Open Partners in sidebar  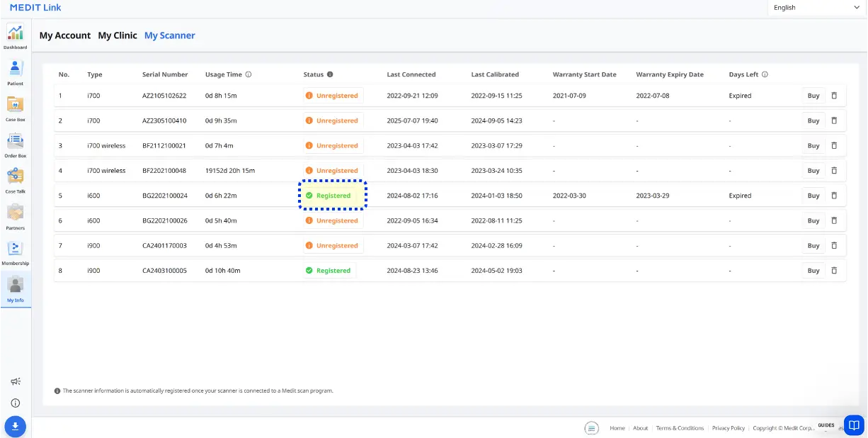[15, 216]
